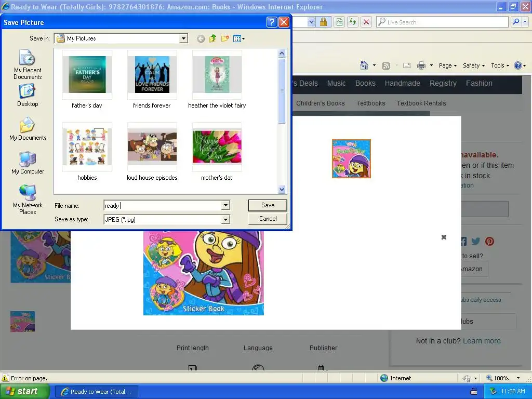Screen dimensions: 532x399
Task: Click the file list scrollbar thumb
Action: pyautogui.click(x=282, y=90)
